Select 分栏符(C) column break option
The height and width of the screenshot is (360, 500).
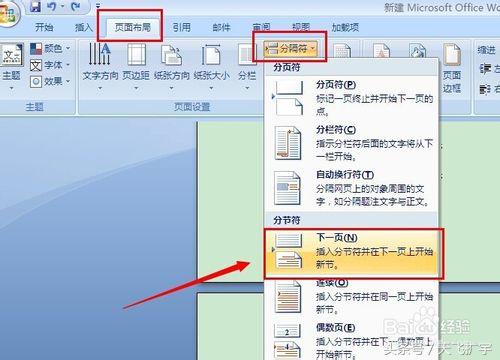click(352, 143)
